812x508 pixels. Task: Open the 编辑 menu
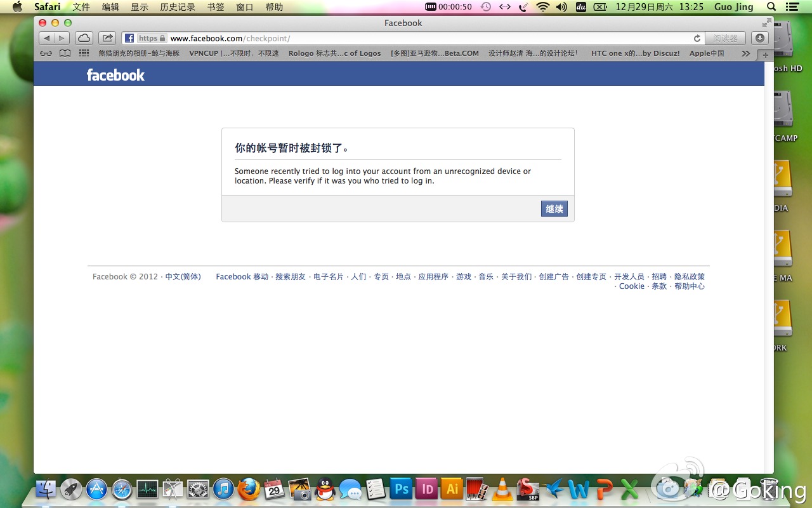pos(110,7)
